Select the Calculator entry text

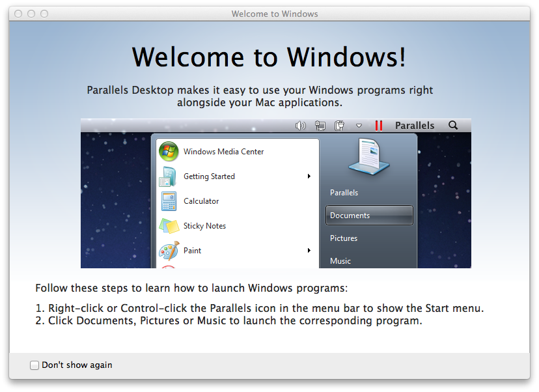pos(201,201)
